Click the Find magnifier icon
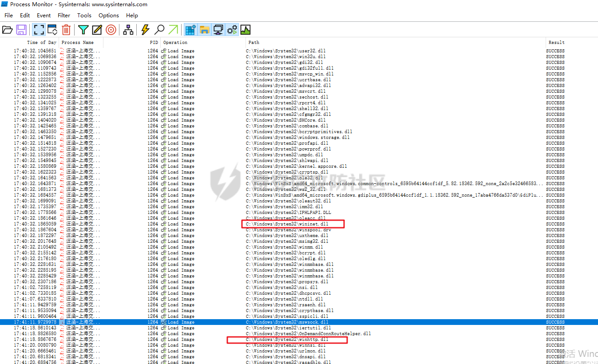Image resolution: width=598 pixels, height=364 pixels. click(159, 30)
